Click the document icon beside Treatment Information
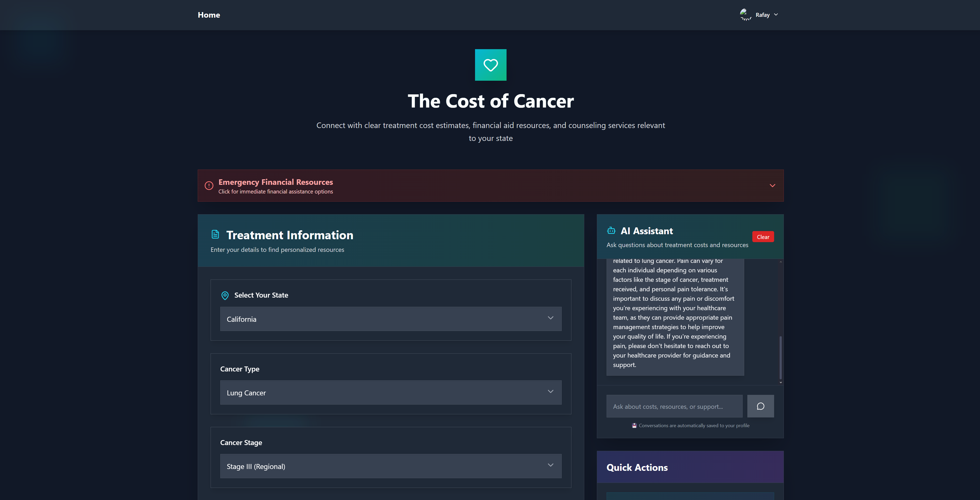The height and width of the screenshot is (500, 980). coord(215,234)
